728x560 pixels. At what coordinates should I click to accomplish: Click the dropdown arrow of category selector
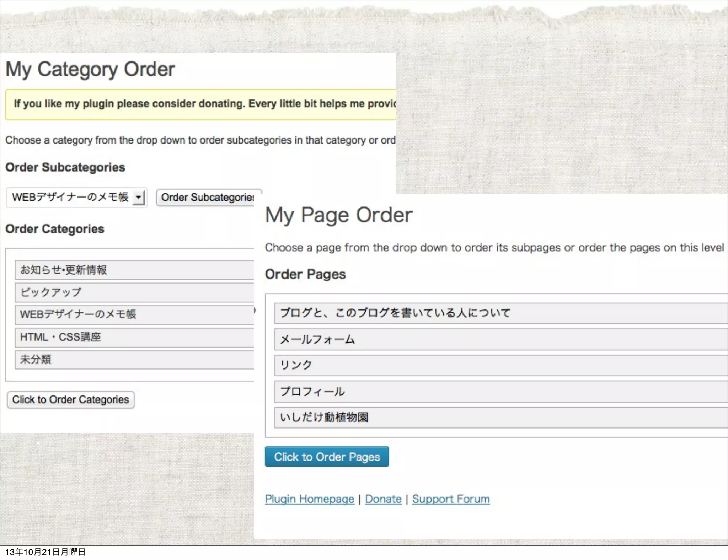pos(139,197)
